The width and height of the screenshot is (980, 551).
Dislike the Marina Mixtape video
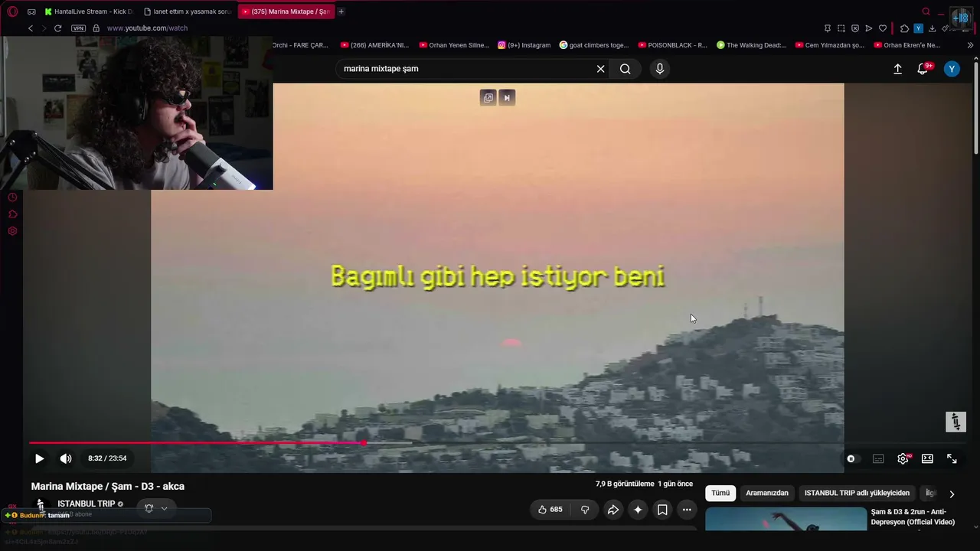coord(585,510)
